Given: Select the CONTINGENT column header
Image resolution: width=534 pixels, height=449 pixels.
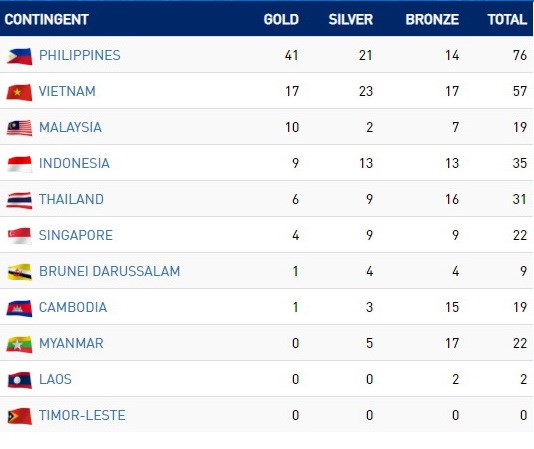Looking at the screenshot, I should coord(47,19).
